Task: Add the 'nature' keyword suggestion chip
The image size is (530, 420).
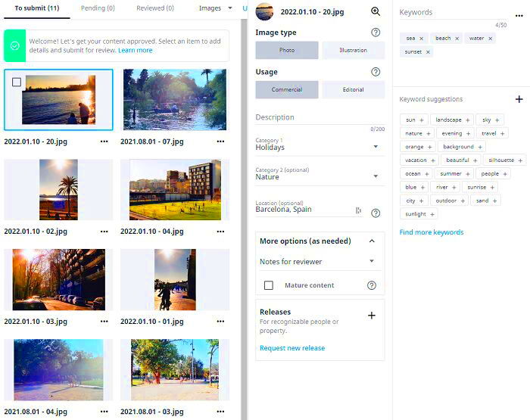Action: 417,133
